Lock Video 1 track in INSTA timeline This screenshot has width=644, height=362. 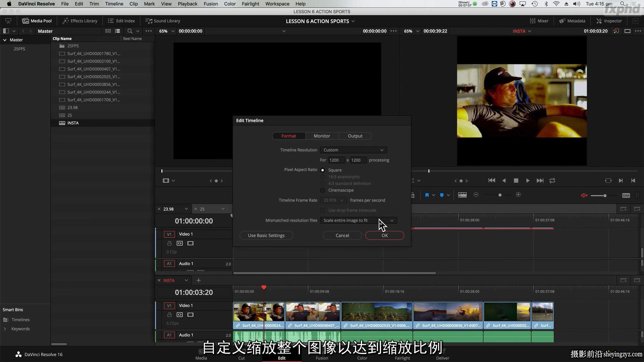coord(169,315)
